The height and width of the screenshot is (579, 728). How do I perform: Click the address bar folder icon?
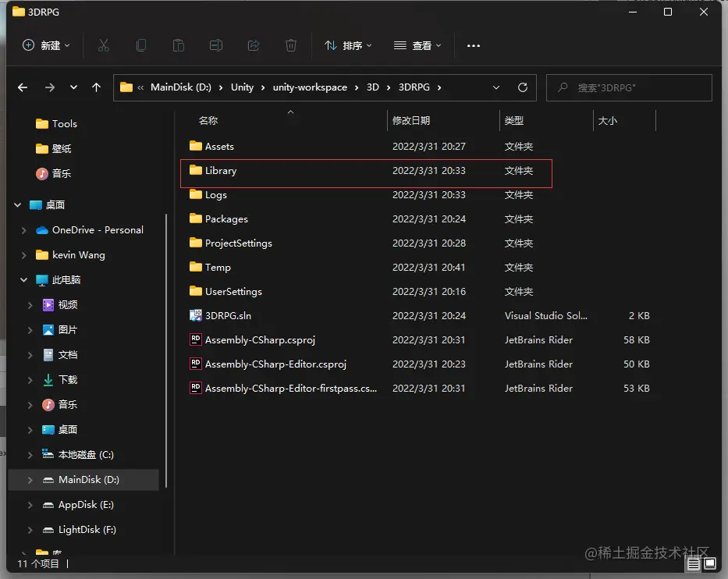tap(126, 87)
